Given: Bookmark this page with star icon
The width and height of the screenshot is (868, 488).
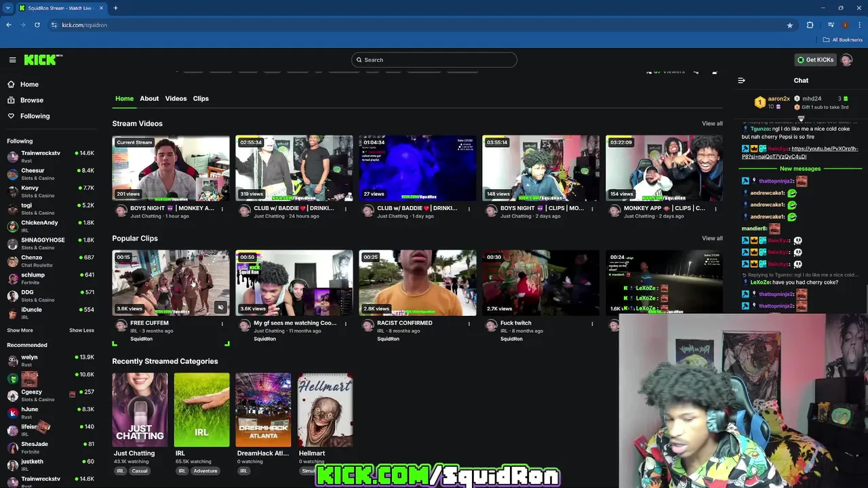Looking at the screenshot, I should click(x=790, y=25).
